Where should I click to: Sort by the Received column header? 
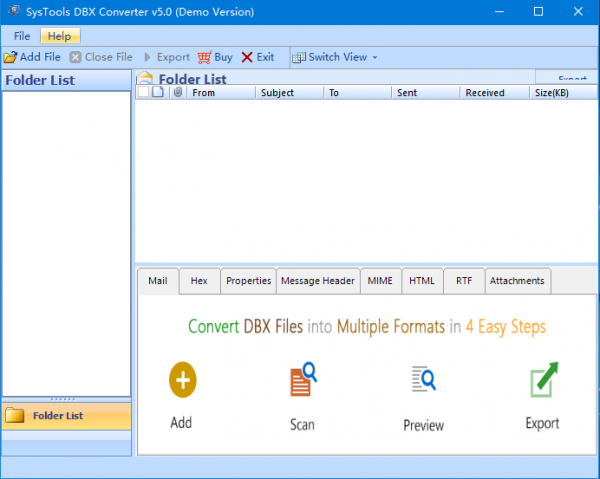click(x=494, y=93)
